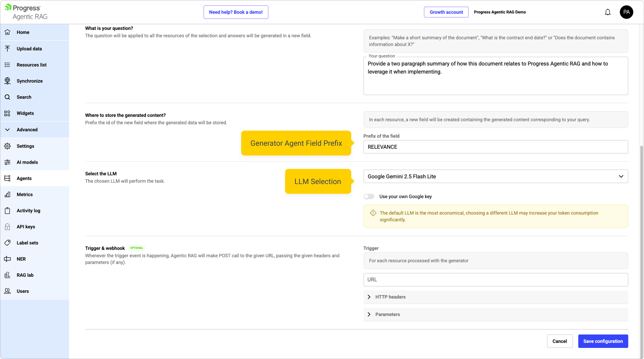This screenshot has height=359, width=644.
Task: Open the PA user avatar menu
Action: (626, 12)
